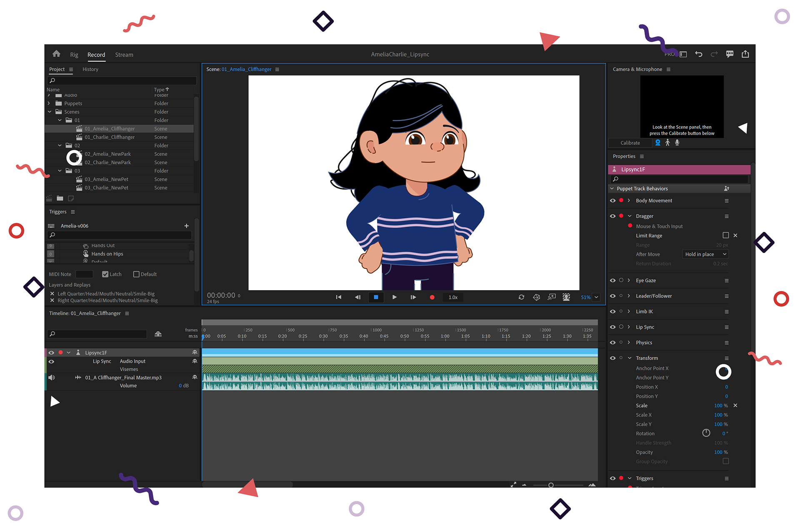The image size is (800, 532).
Task: Go to the Home screen icon
Action: 56,54
